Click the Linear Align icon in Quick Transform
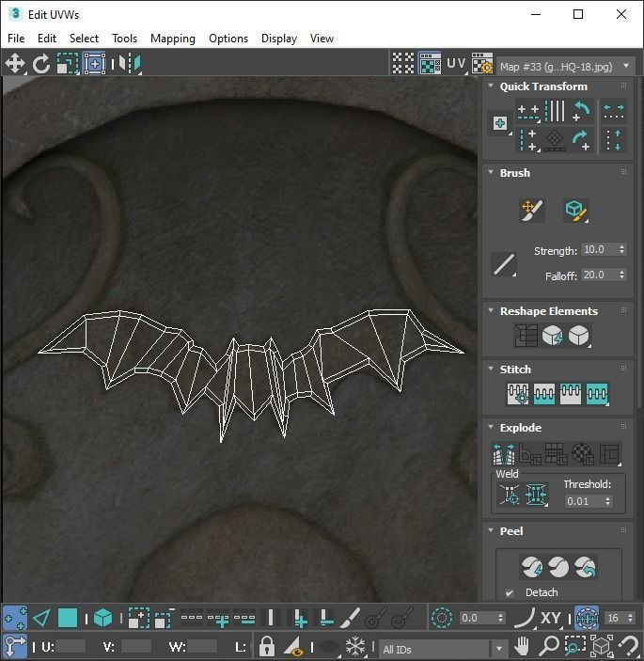This screenshot has width=644, height=661. coord(555,111)
